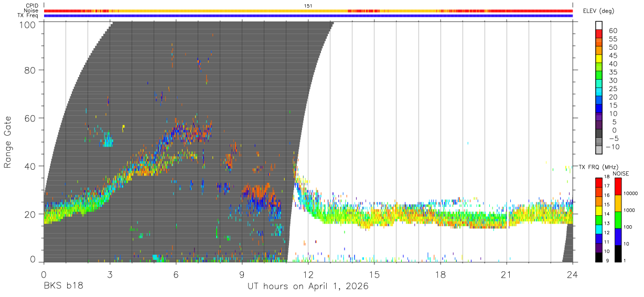The width and height of the screenshot is (644, 297).
Task: Click the black bottom segment of NOISE colorbar
Action: [618, 253]
